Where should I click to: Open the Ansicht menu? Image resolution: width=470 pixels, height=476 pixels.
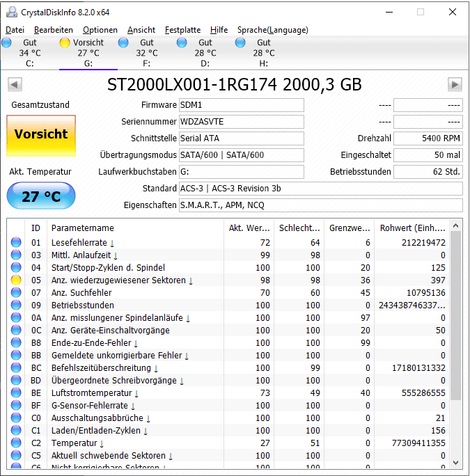141,30
